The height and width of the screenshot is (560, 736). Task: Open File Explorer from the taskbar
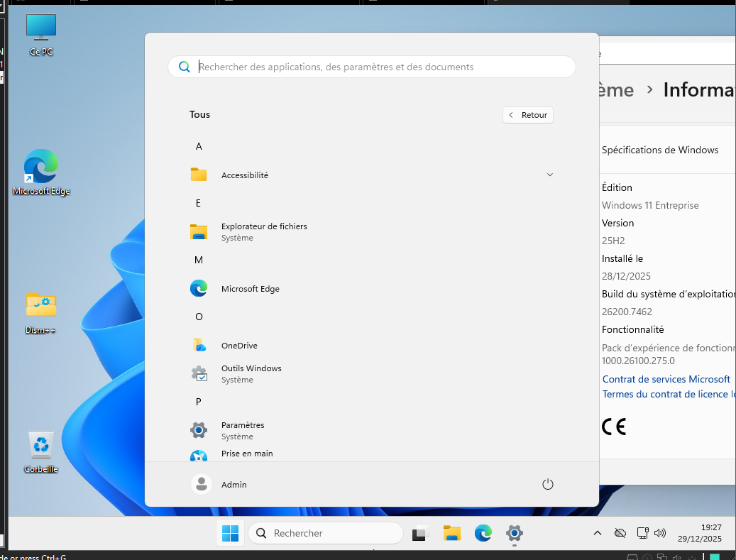click(x=451, y=533)
